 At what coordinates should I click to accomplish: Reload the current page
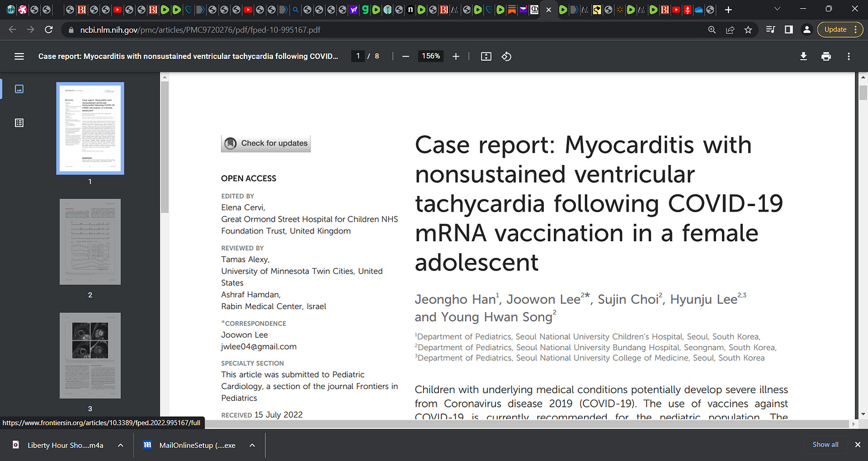49,29
